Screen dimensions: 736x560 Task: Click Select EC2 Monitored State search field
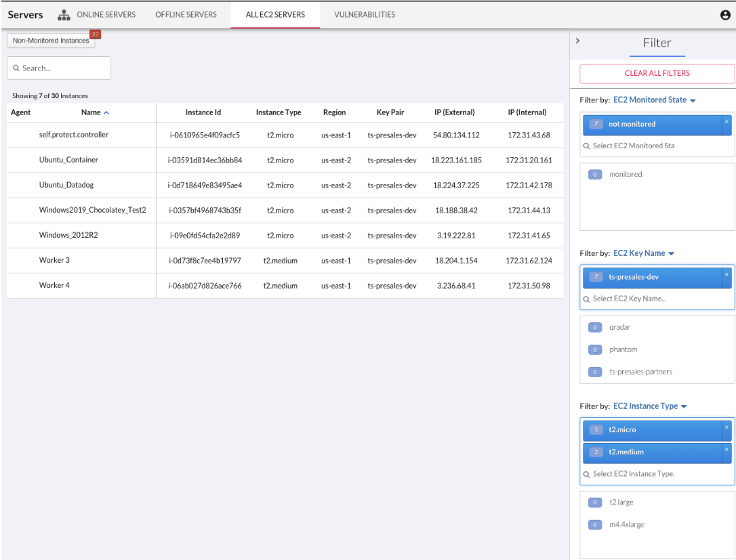point(657,146)
